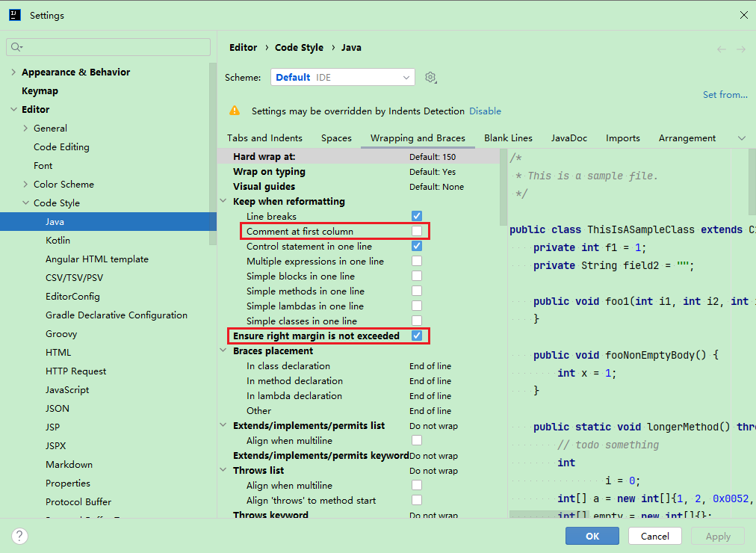Open the Blank Lines tab

[508, 138]
